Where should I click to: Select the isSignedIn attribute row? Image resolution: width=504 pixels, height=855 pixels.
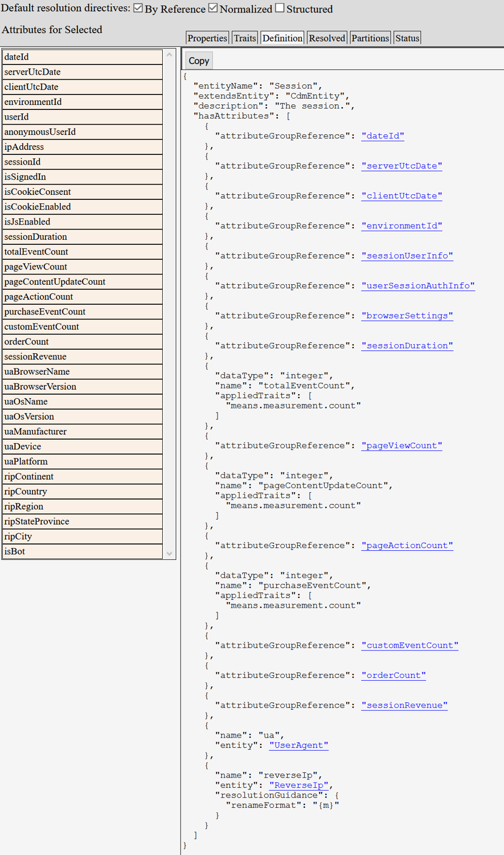(x=83, y=177)
